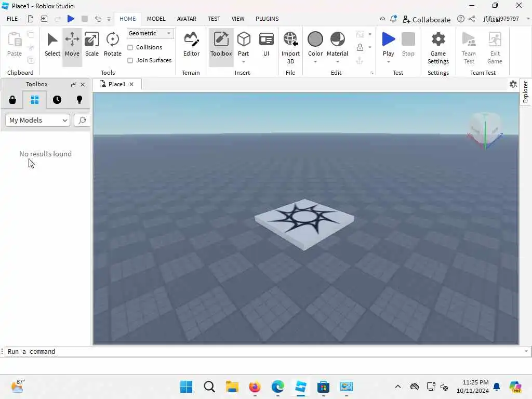Pick the Rotate tool

(x=112, y=45)
